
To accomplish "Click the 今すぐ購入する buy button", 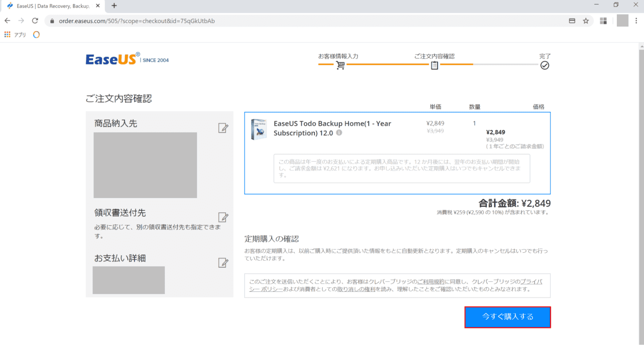I will pos(507,317).
